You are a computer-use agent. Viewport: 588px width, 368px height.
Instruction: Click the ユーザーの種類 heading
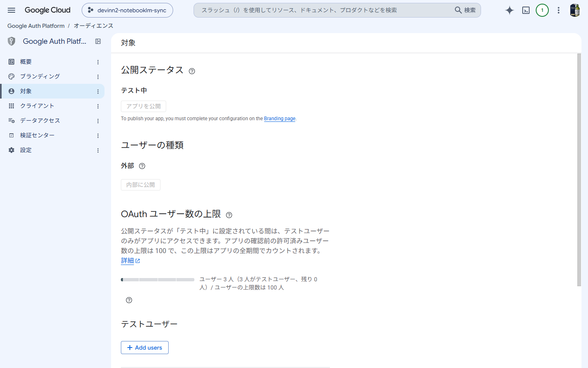point(152,145)
